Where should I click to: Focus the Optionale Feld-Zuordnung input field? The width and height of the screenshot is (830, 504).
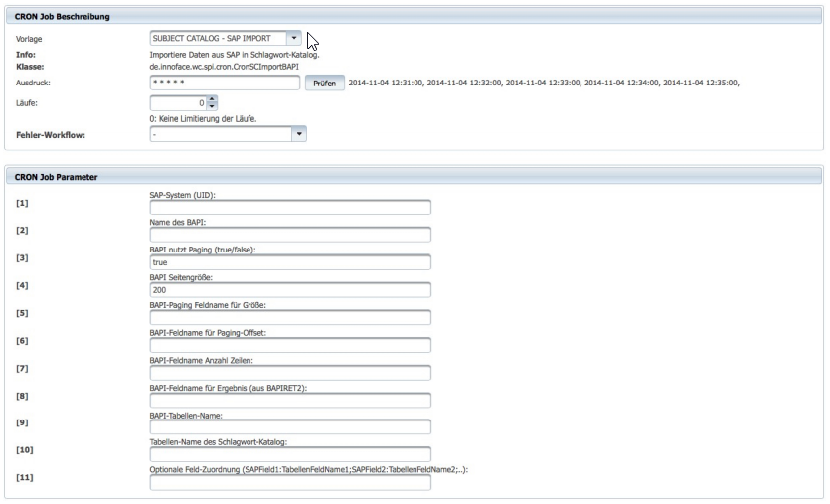click(x=290, y=482)
